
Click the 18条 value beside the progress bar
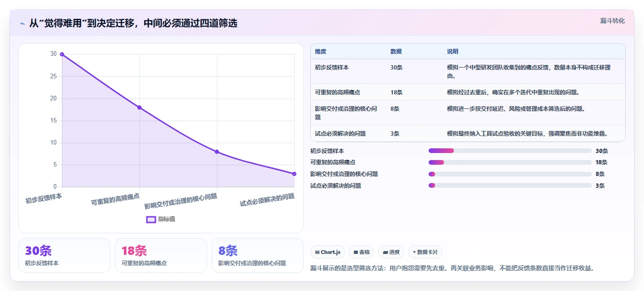[x=602, y=162]
